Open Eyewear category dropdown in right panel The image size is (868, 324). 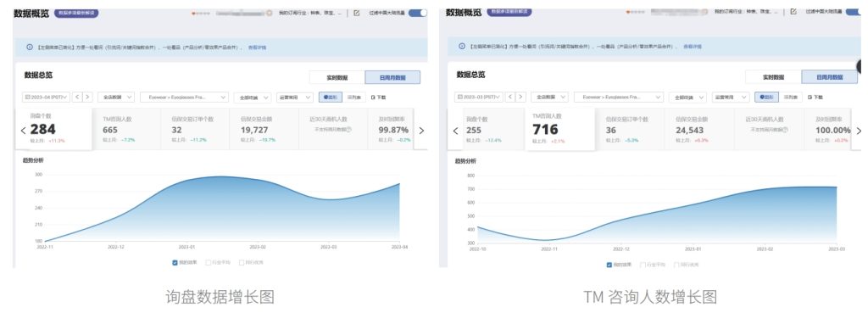tap(618, 97)
